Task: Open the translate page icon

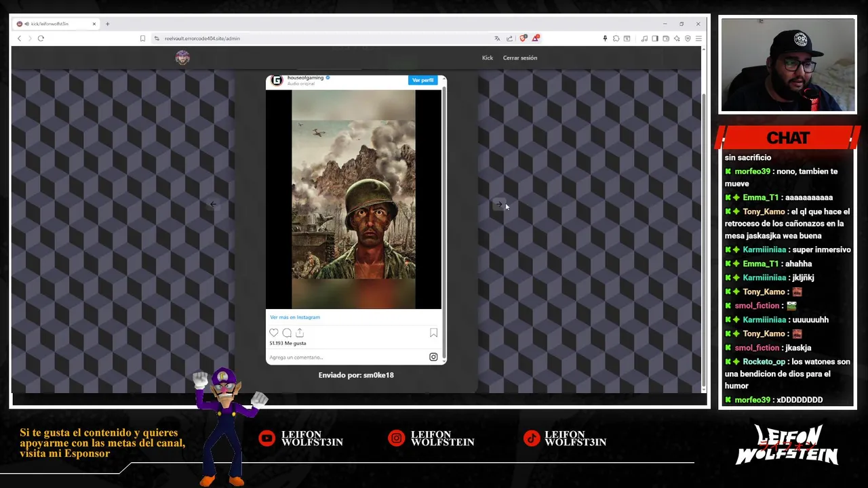Action: (x=497, y=38)
